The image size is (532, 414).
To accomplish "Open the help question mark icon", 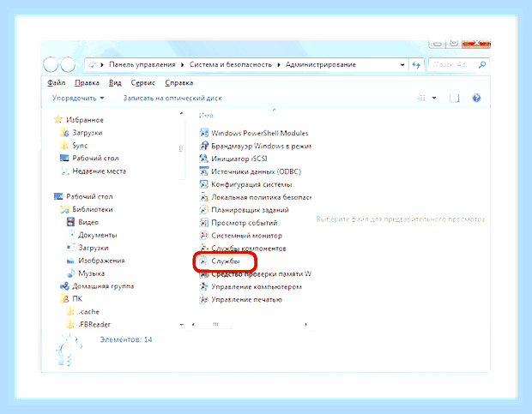I will click(476, 98).
